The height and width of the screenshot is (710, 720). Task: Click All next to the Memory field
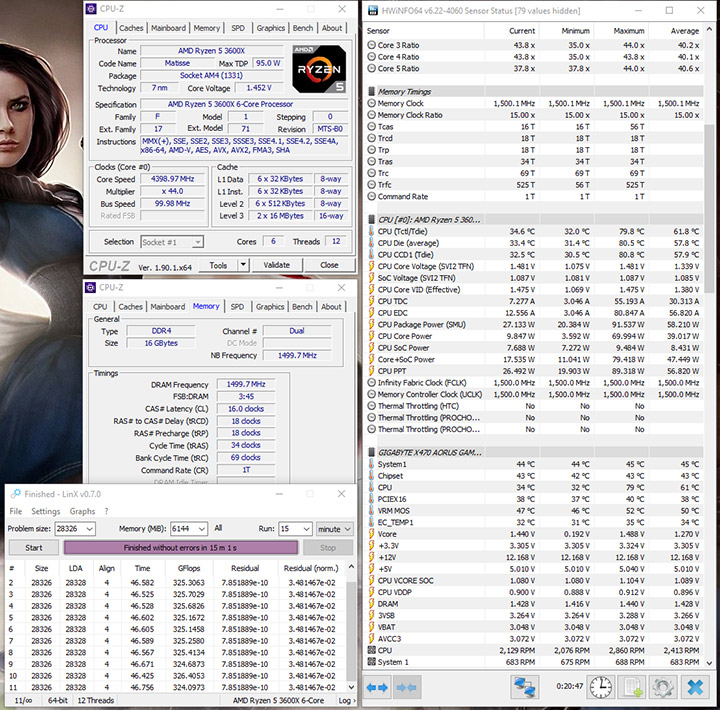[x=218, y=528]
